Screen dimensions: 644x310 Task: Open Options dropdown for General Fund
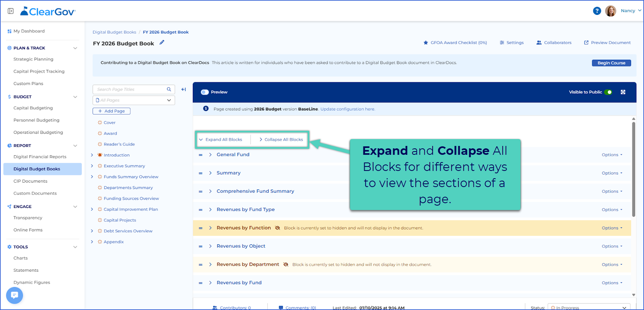[612, 155]
